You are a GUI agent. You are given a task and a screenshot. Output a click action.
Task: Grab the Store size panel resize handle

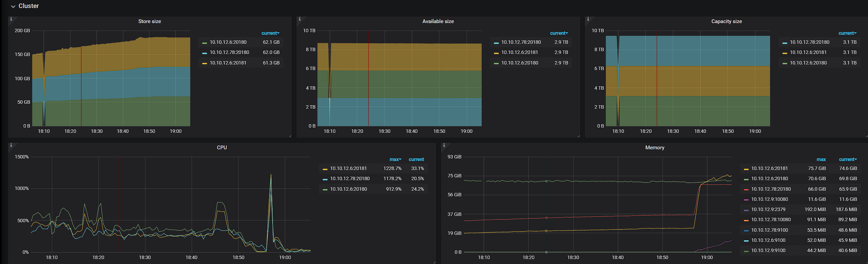point(290,136)
